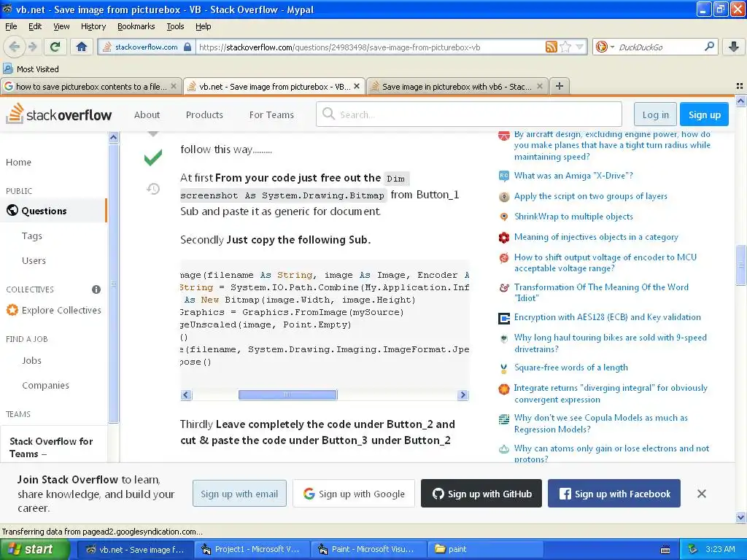Click the Log in button
The height and width of the screenshot is (560, 747).
point(655,114)
